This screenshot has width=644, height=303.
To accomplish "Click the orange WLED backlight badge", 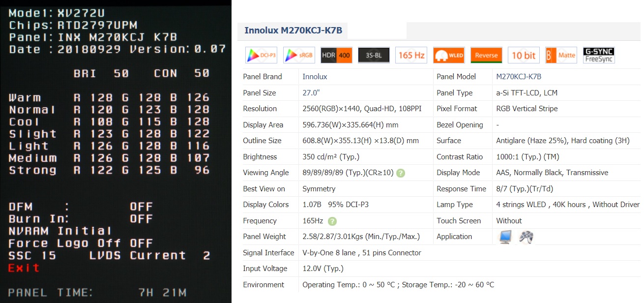I will pos(449,55).
